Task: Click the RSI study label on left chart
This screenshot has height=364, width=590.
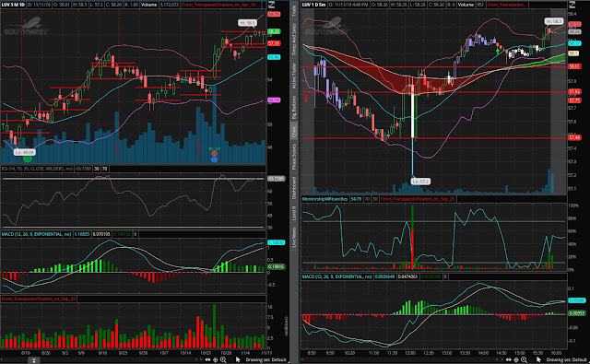Action: coord(37,169)
